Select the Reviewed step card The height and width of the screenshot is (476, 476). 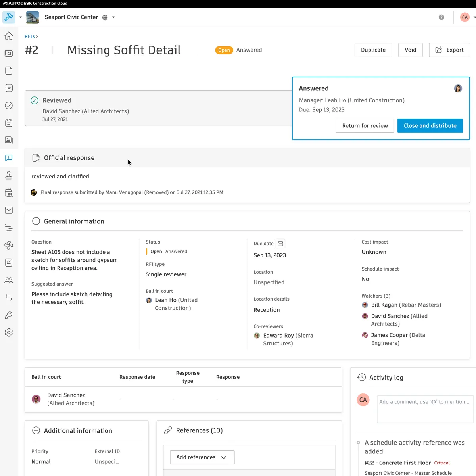159,108
